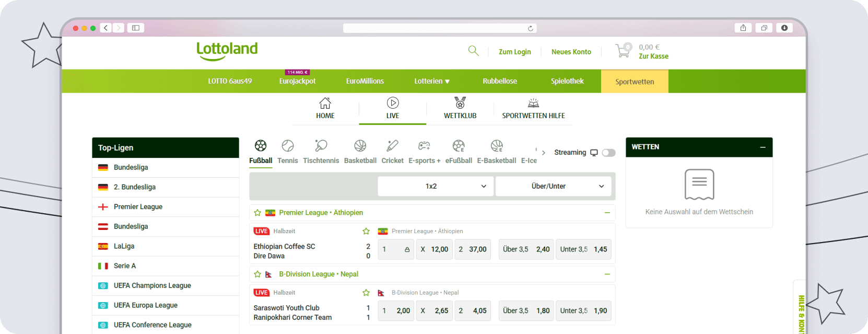The height and width of the screenshot is (334, 868).
Task: Select the E-sports + icon
Action: tap(425, 145)
